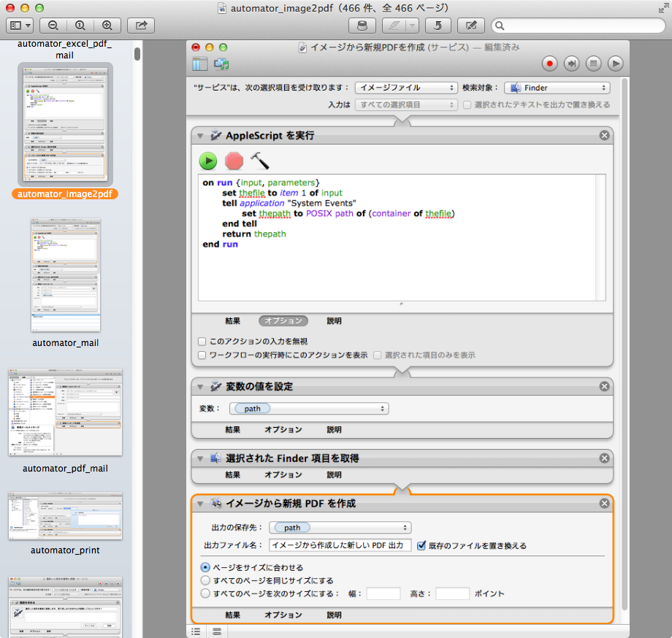Click the green run script button
This screenshot has width=672, height=638.
tap(209, 161)
